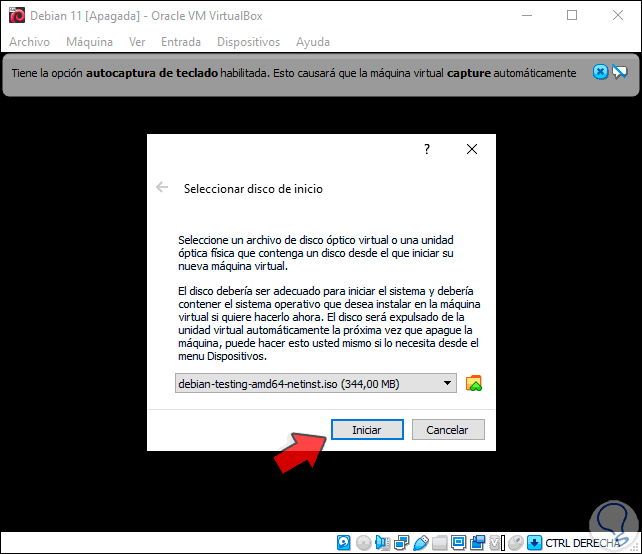Image resolution: width=642 pixels, height=554 pixels.
Task: Browse for optical disk file icon
Action: click(474, 384)
